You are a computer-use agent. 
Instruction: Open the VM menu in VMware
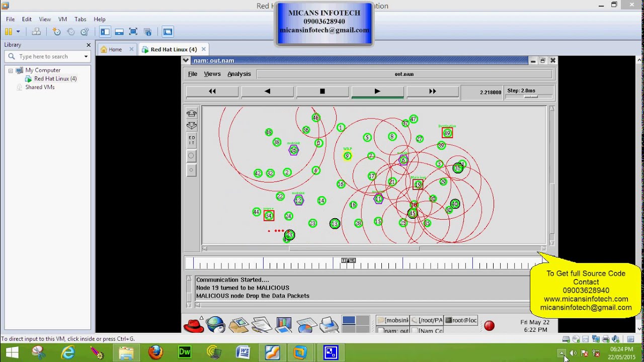pos(62,19)
